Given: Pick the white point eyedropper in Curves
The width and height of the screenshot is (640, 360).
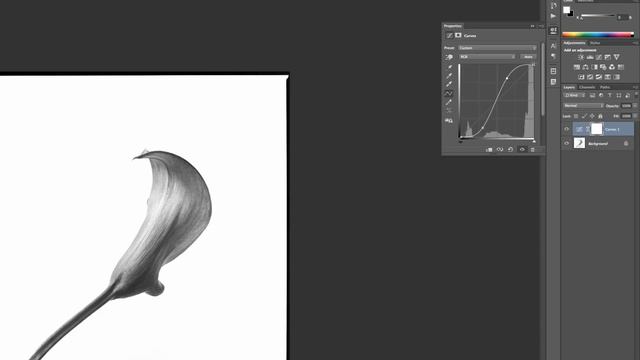Looking at the screenshot, I should (x=449, y=84).
